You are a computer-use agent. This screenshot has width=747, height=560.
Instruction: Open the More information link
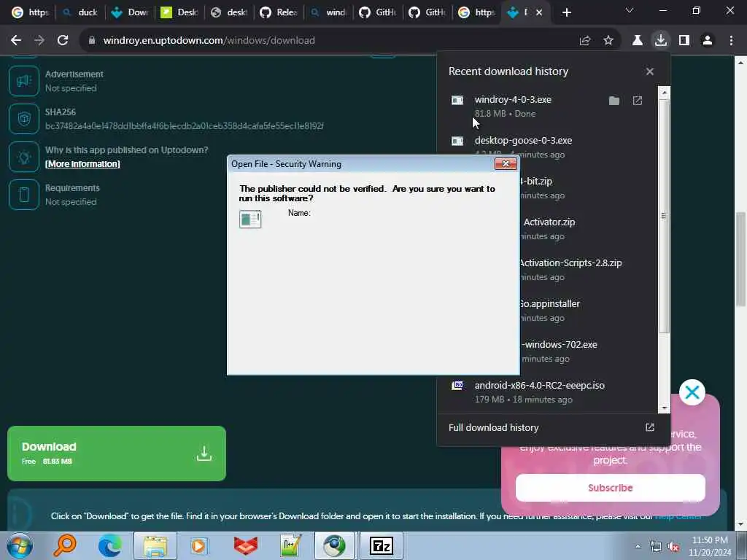click(82, 164)
